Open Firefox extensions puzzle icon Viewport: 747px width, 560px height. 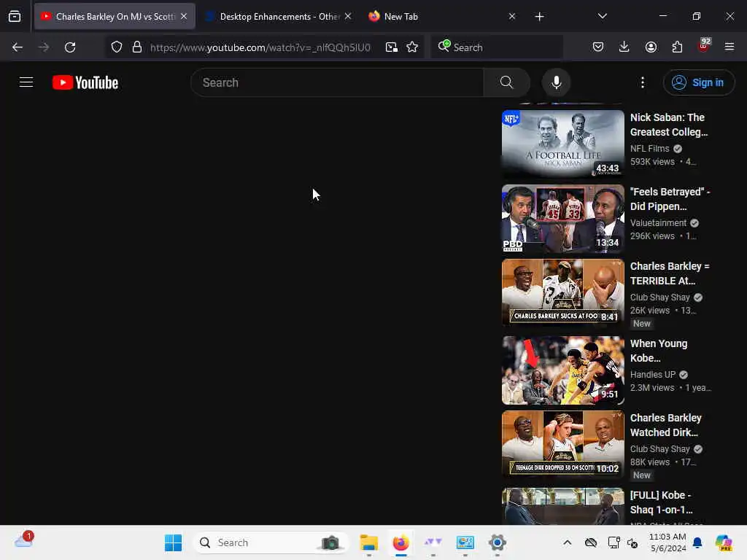click(677, 47)
